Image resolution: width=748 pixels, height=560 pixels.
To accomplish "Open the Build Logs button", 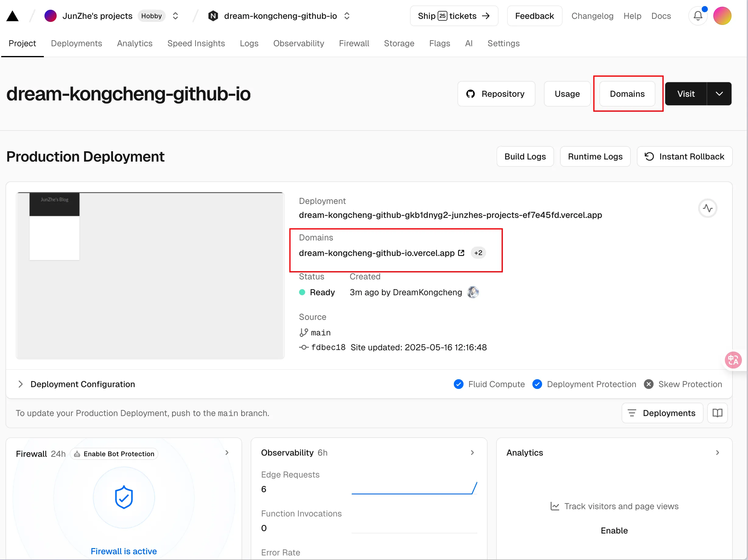I will [525, 156].
